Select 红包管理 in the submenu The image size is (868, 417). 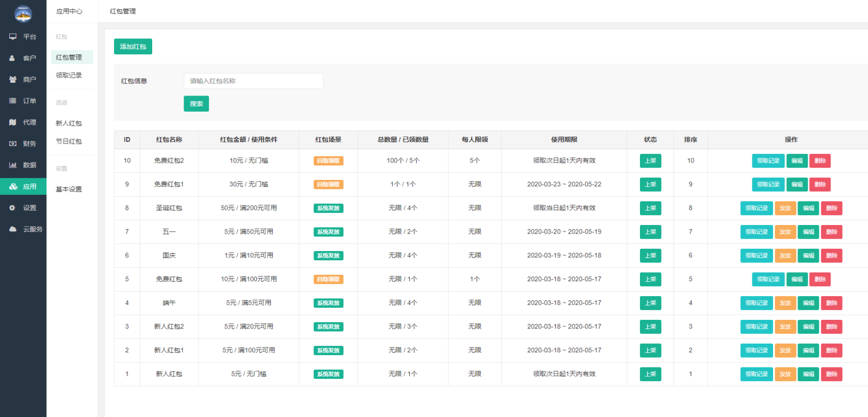pyautogui.click(x=72, y=57)
